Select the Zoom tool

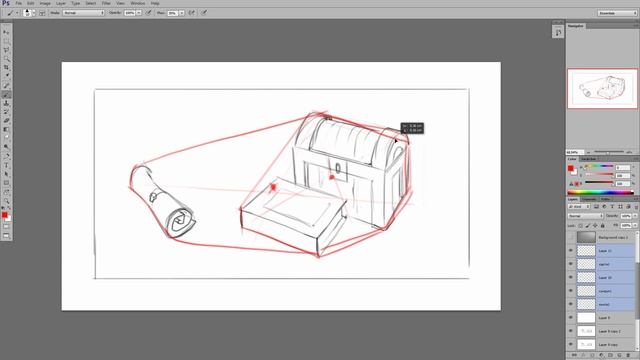pyautogui.click(x=6, y=201)
